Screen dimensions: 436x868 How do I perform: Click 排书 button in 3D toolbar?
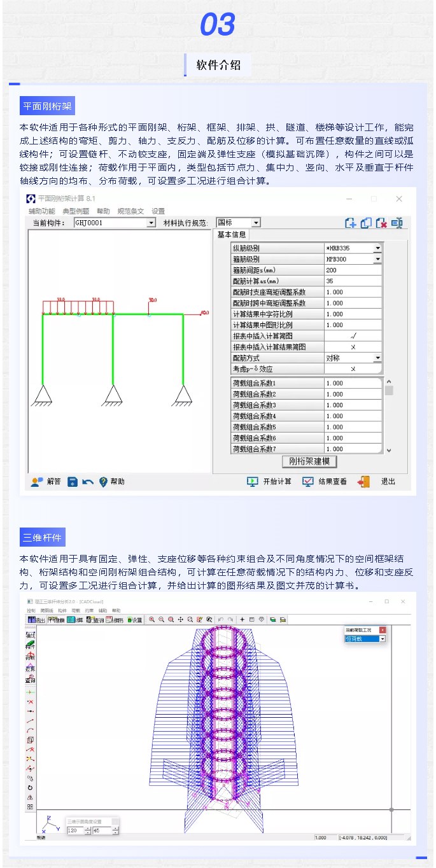(115, 619)
